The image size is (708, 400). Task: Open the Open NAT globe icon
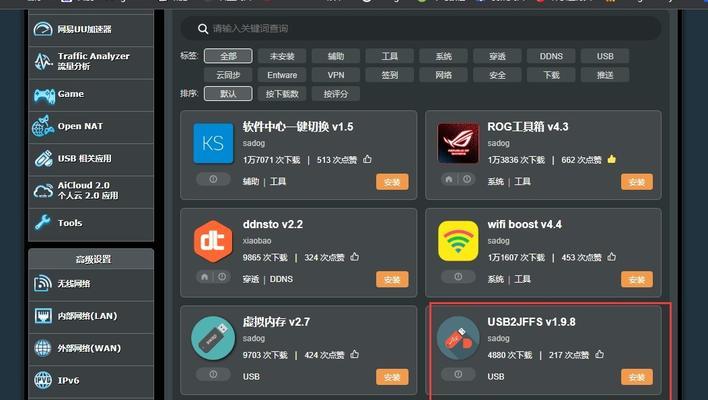[x=43, y=126]
